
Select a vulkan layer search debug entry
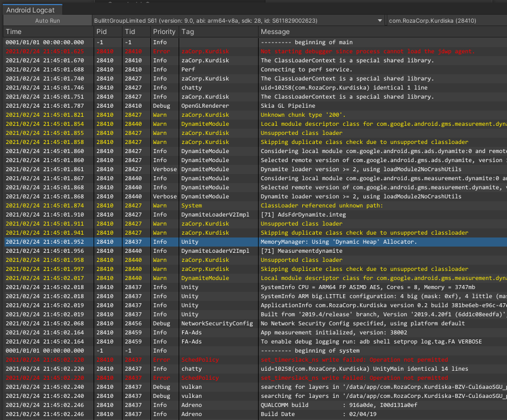(255, 387)
